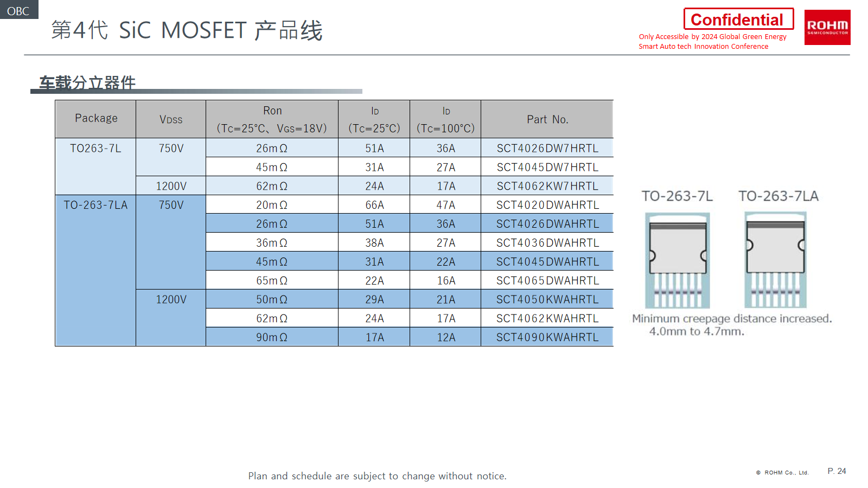The image size is (868, 488).
Task: Click the TO-263-7LA package image
Action: pos(775,260)
